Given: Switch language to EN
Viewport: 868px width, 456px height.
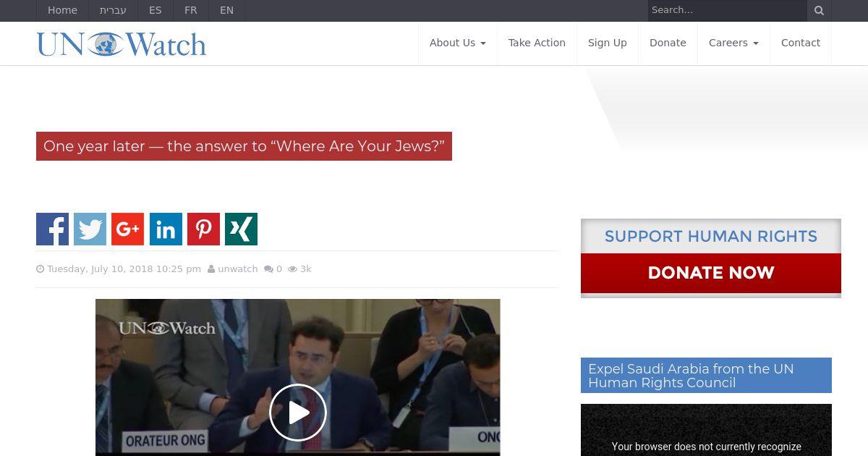Looking at the screenshot, I should pyautogui.click(x=226, y=10).
